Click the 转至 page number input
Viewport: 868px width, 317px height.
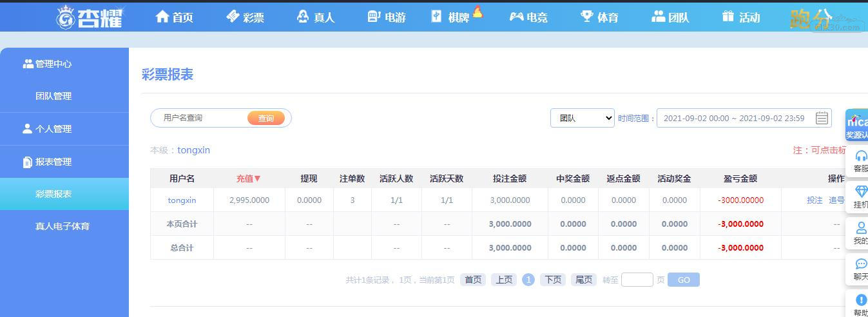[x=637, y=280]
